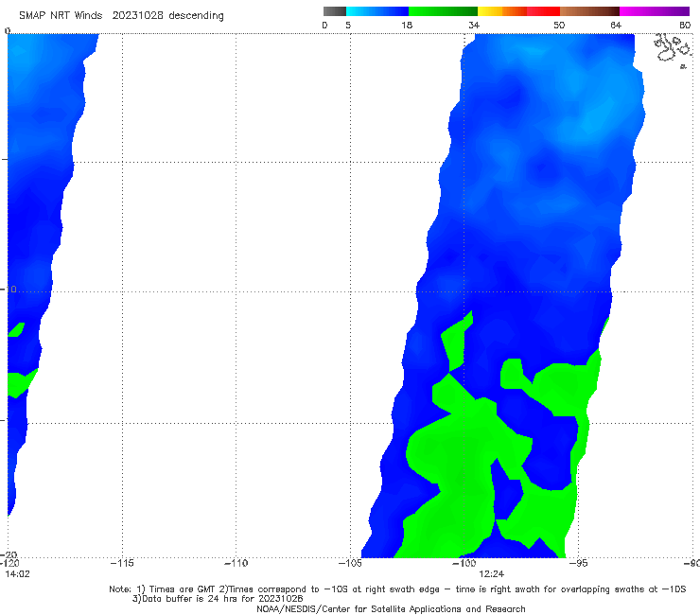This screenshot has width=700, height=615.
Task: Click the red segment of the color bar
Action: pyautogui.click(x=543, y=11)
